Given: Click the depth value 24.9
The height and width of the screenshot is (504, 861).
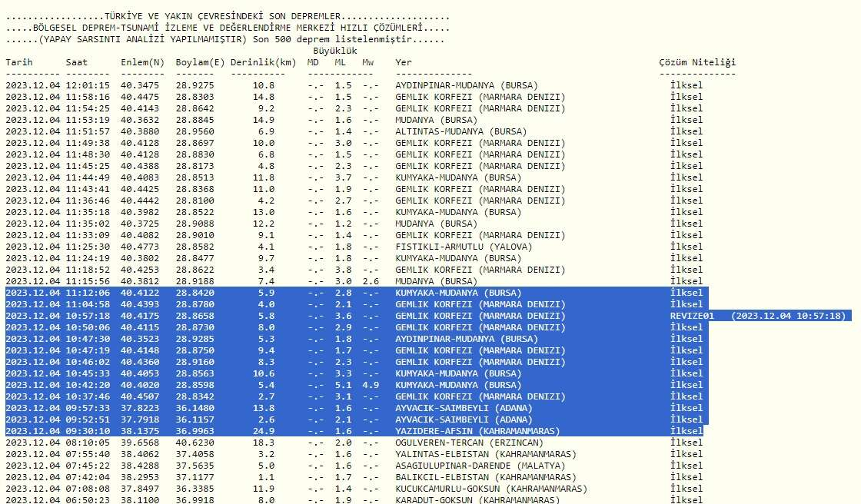Looking at the screenshot, I should 263,431.
